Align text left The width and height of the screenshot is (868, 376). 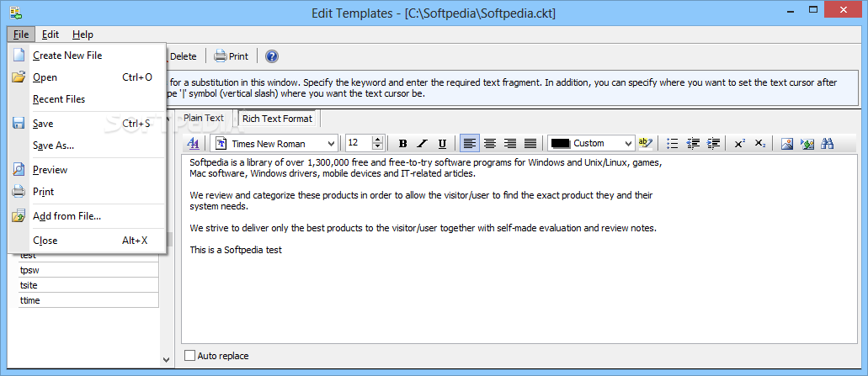470,144
